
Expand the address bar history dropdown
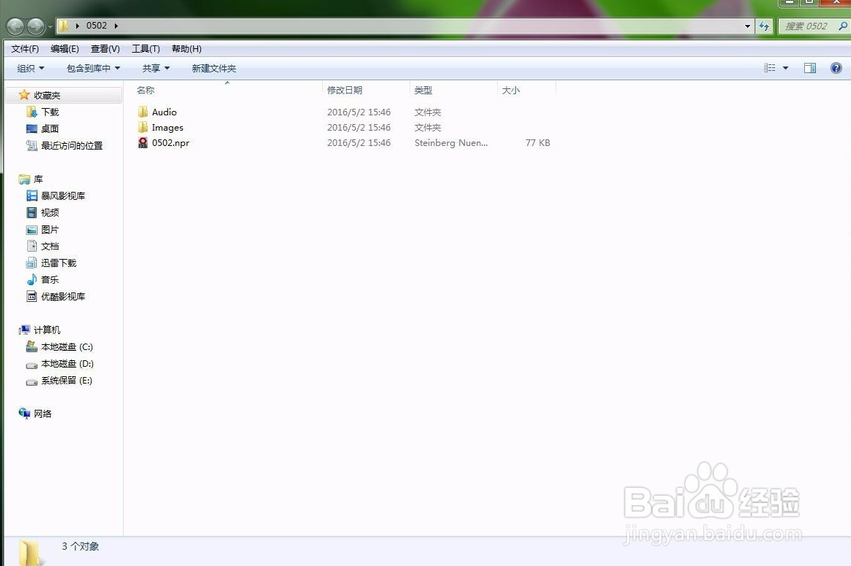[x=747, y=26]
